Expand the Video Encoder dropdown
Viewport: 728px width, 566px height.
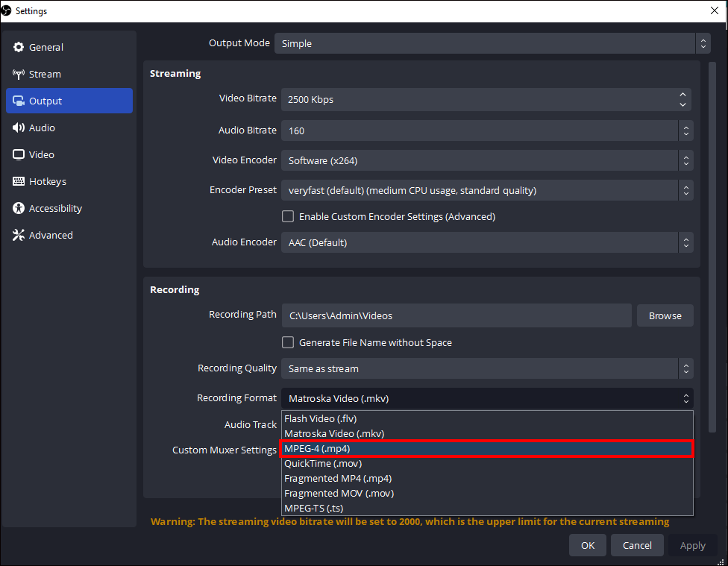pyautogui.click(x=486, y=160)
